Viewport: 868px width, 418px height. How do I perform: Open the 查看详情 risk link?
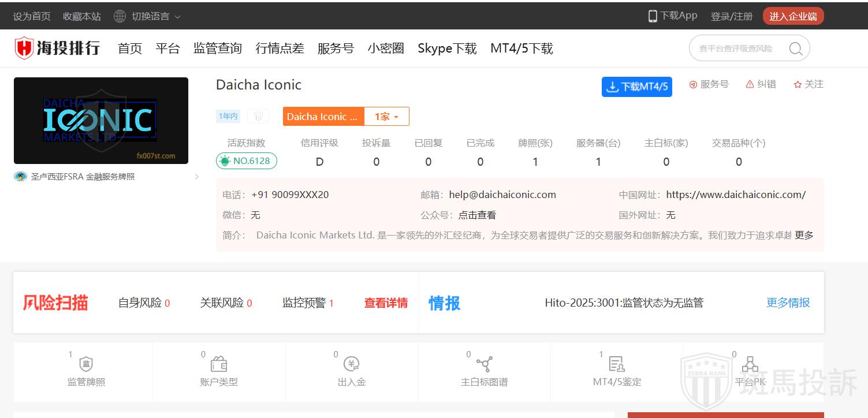coord(386,303)
